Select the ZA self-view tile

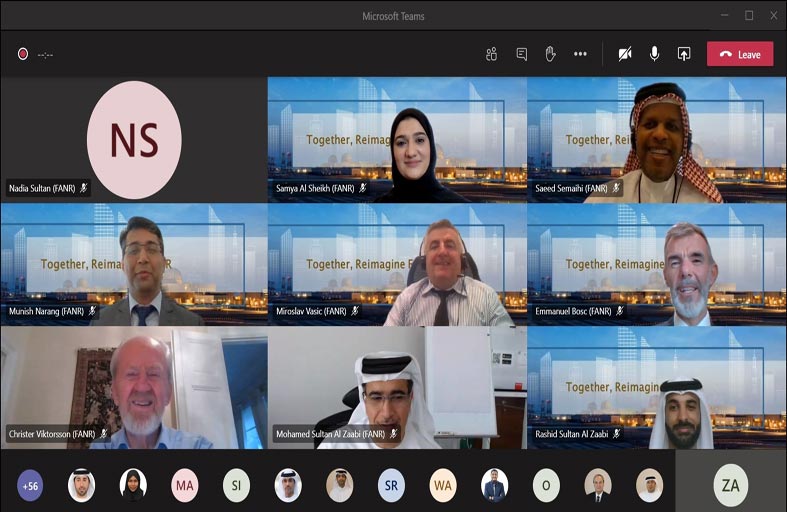730,485
